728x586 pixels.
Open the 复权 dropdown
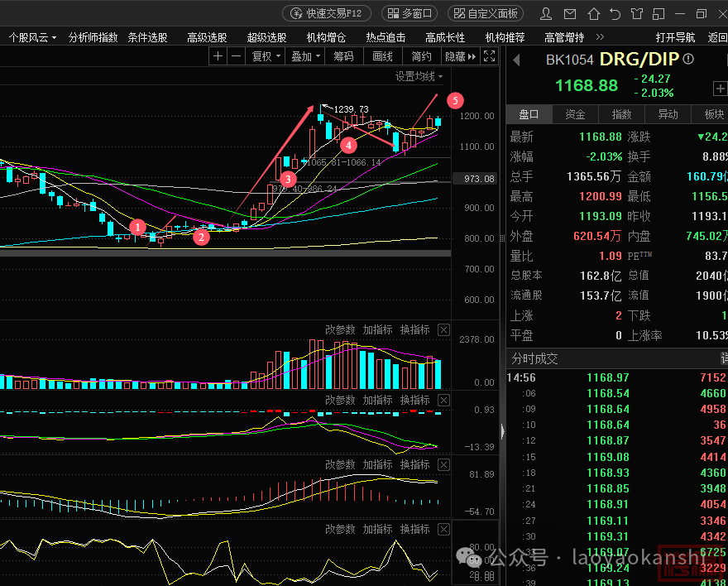pos(266,56)
